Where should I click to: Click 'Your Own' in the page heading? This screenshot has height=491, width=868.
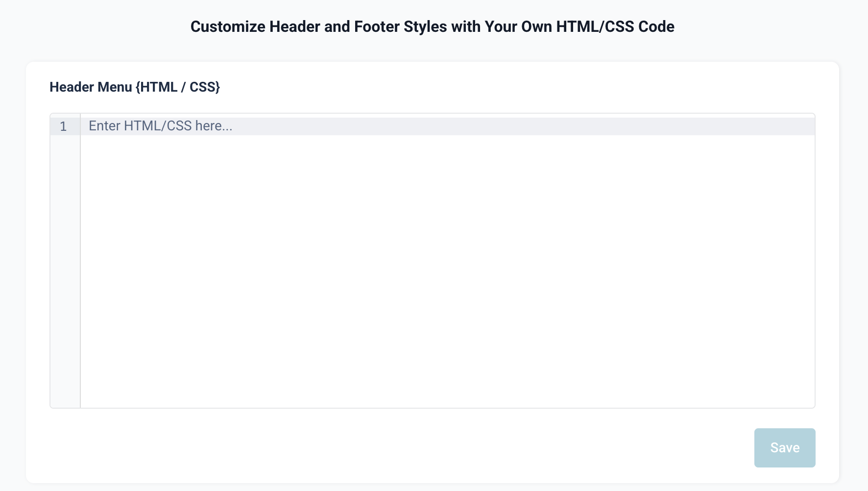(x=518, y=26)
